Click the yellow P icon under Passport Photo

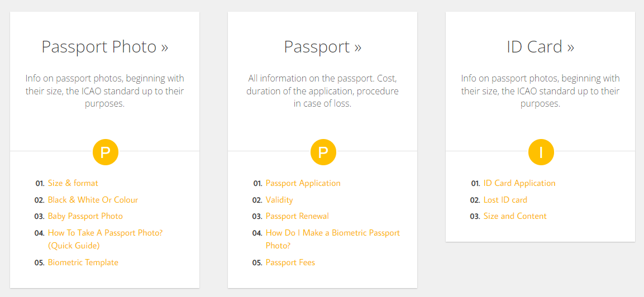pos(105,152)
